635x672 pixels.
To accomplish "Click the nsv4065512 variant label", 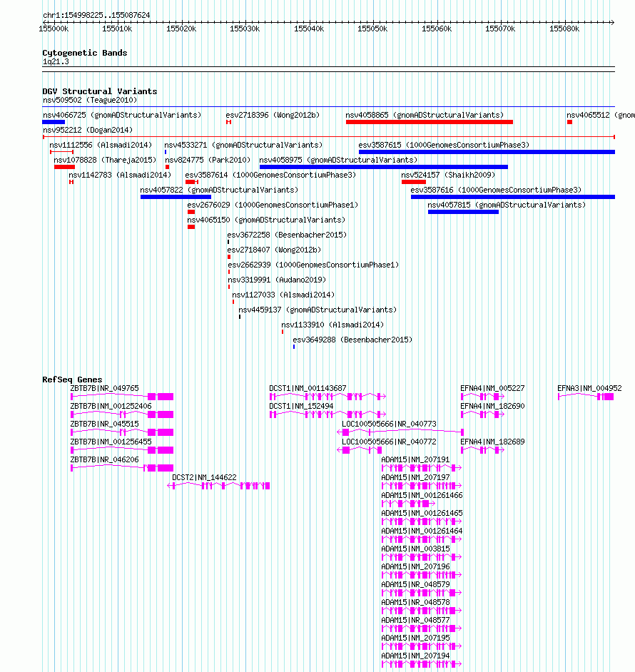I will point(601,116).
